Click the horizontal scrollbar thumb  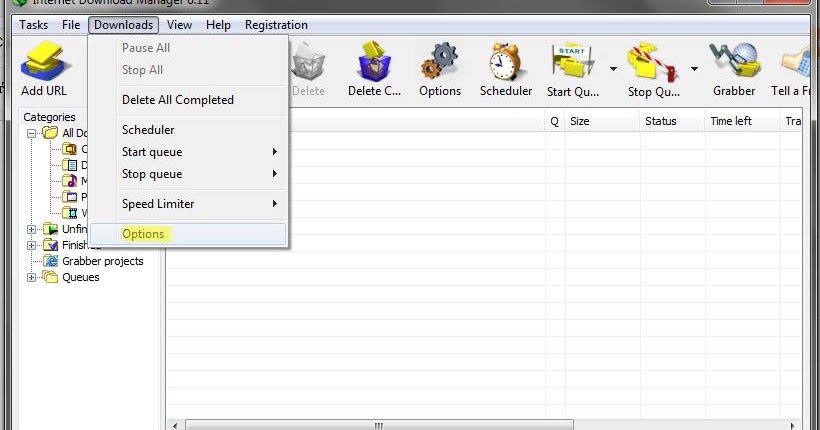pos(379,425)
